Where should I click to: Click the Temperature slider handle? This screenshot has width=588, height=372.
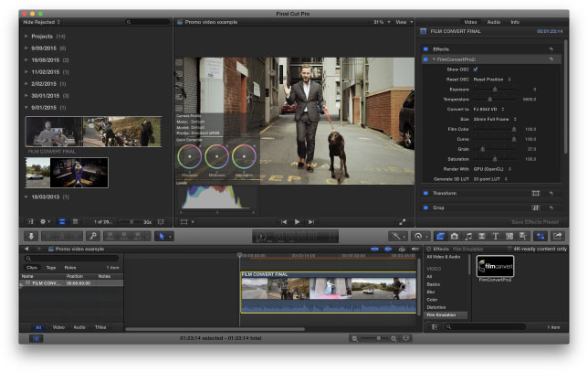[489, 99]
